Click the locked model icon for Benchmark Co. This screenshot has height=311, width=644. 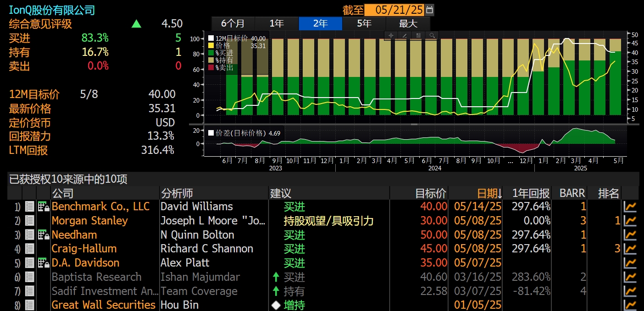tap(44, 207)
